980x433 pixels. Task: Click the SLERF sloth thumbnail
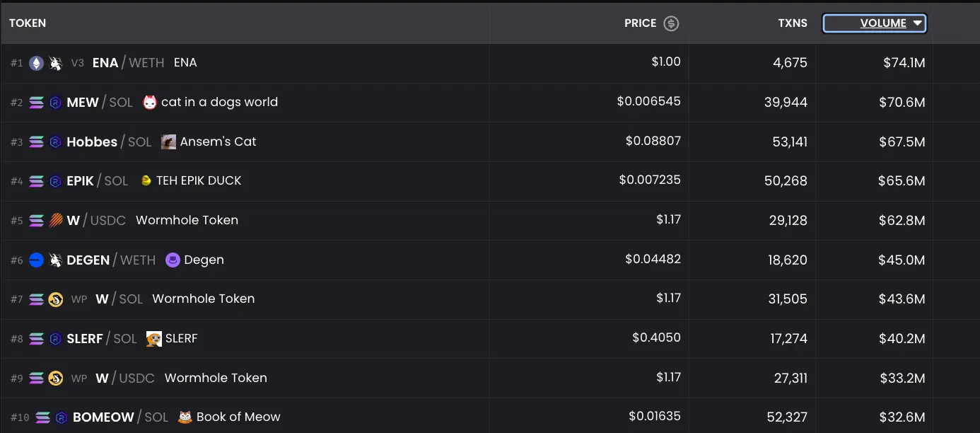153,338
